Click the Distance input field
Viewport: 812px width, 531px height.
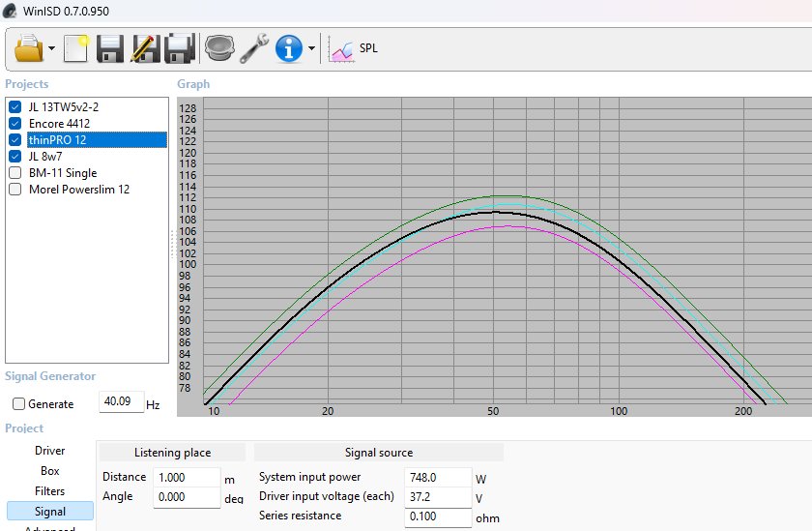pyautogui.click(x=187, y=477)
